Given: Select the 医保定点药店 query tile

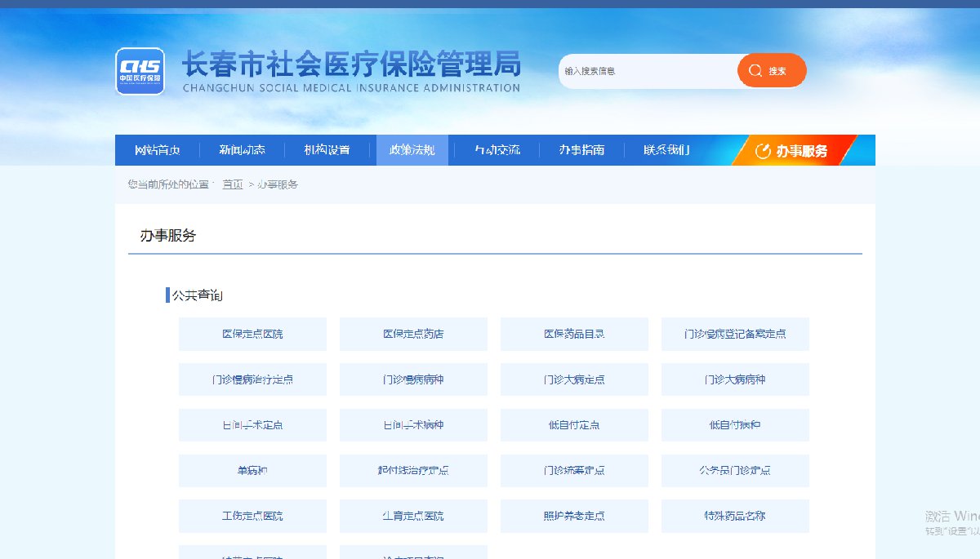Looking at the screenshot, I should pyautogui.click(x=413, y=334).
